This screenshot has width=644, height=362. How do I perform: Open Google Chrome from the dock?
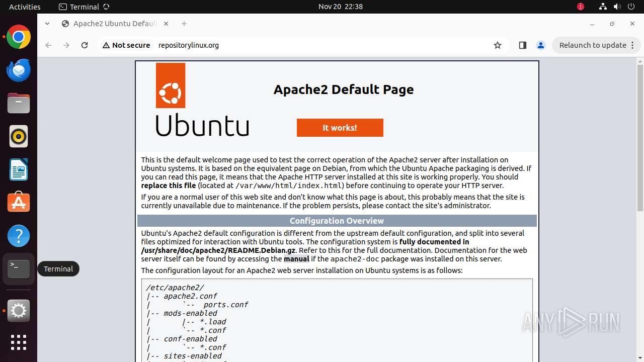pyautogui.click(x=19, y=37)
